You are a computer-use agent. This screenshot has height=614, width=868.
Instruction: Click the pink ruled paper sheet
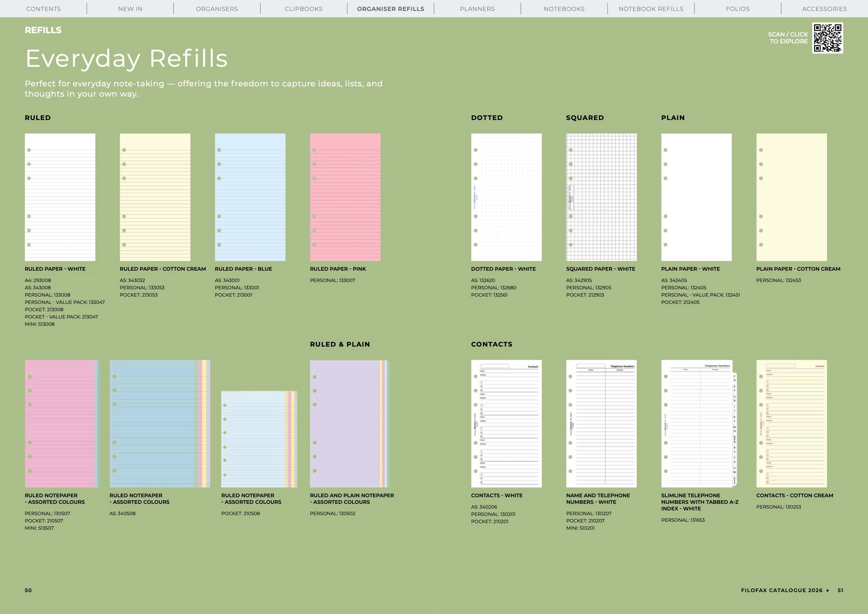pos(345,197)
